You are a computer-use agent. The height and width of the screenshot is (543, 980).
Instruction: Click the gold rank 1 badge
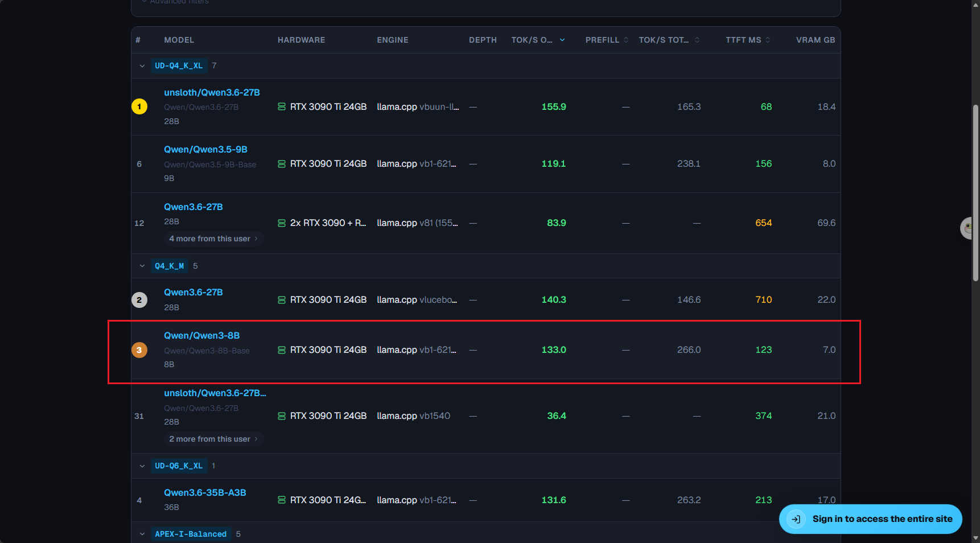pos(139,106)
